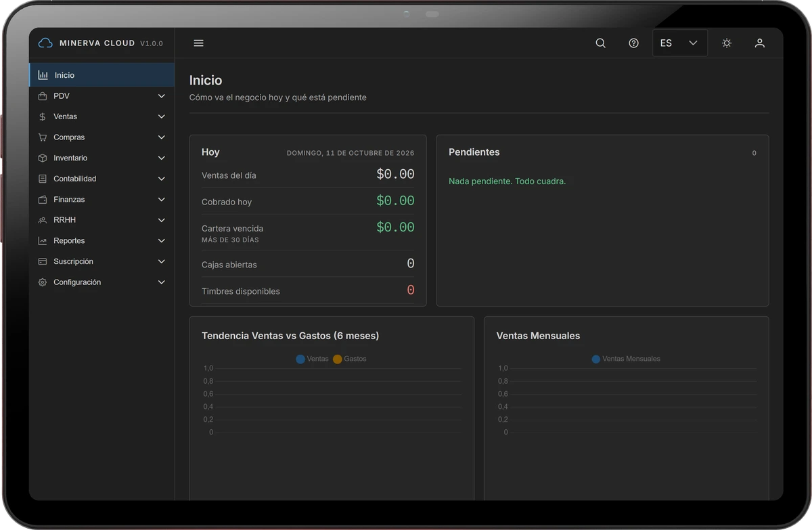Toggle Gastos series in the legend
This screenshot has width=812, height=530.
point(349,359)
